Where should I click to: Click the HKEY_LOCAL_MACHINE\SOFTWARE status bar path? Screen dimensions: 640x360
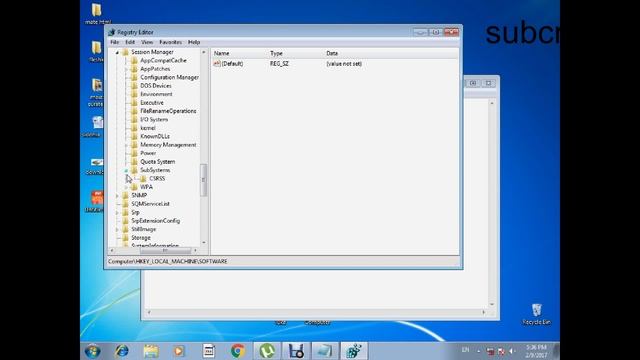point(168,261)
